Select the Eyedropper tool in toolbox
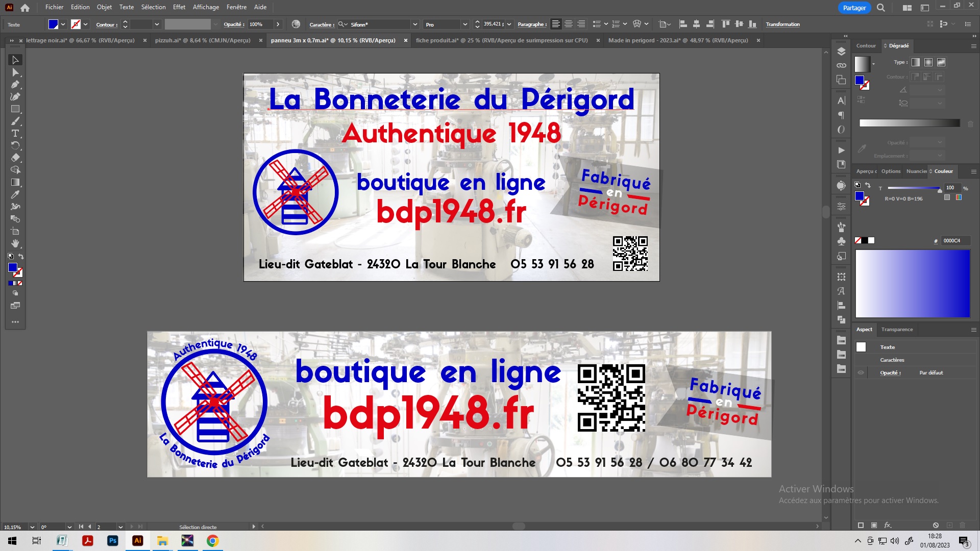This screenshot has width=980, height=551. 15,194
